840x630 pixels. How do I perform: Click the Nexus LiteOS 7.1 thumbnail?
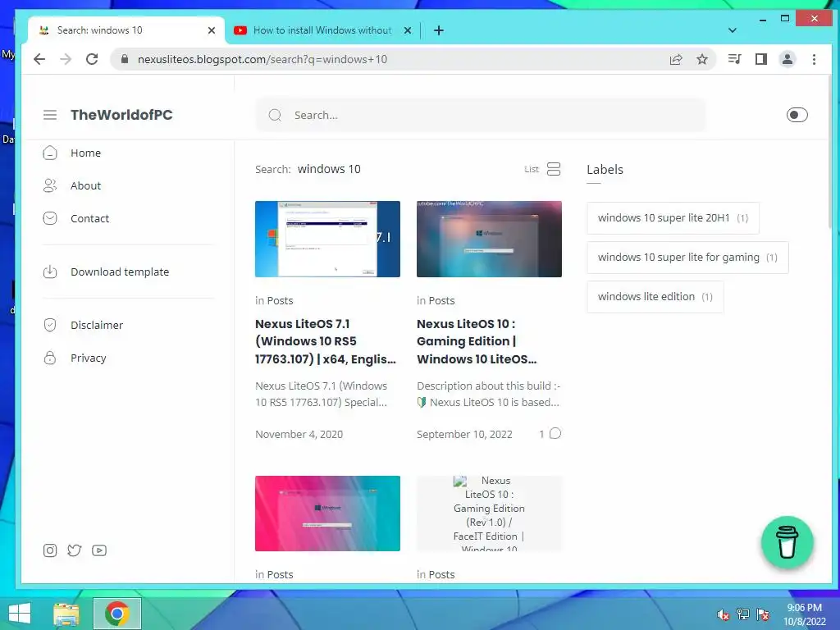pos(327,239)
